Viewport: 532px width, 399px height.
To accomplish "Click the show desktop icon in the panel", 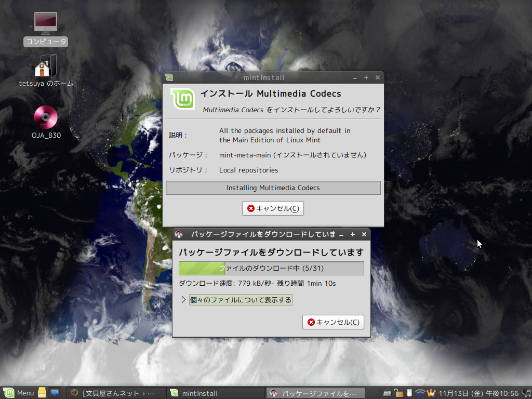I will [x=54, y=393].
